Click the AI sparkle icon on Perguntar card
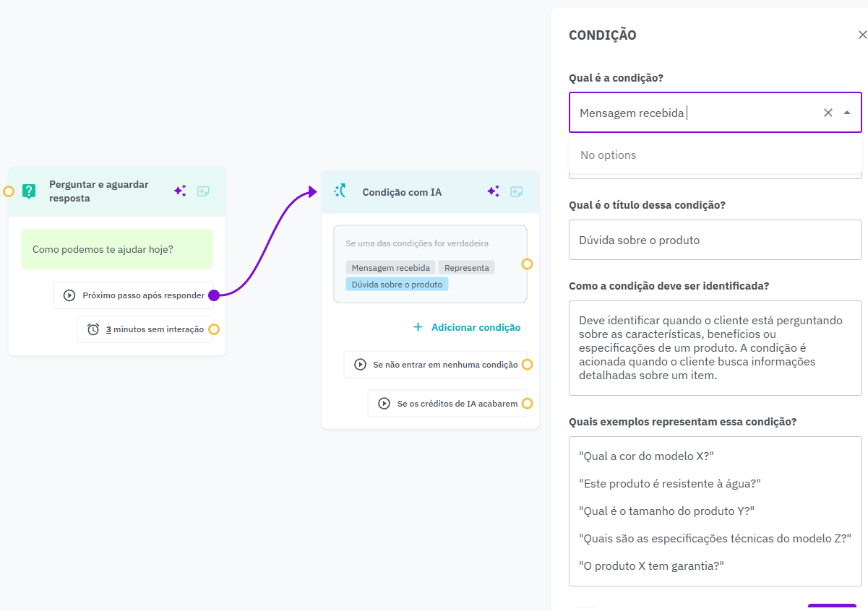868x611 pixels. point(180,191)
